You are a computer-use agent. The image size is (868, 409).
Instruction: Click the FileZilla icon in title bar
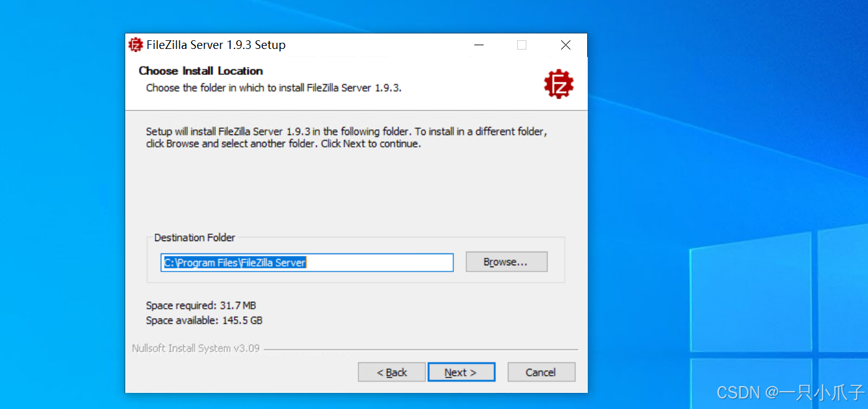point(136,45)
